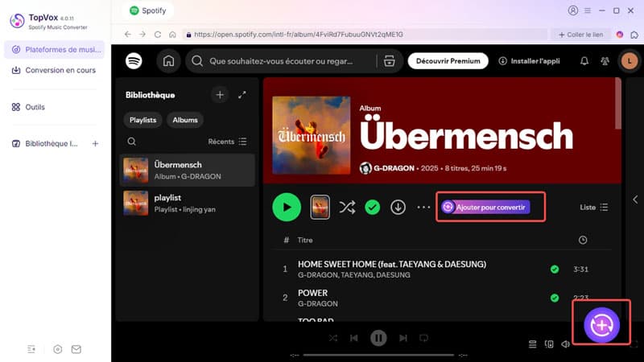Open connect to a device icon
The image size is (644, 362).
[x=549, y=344]
